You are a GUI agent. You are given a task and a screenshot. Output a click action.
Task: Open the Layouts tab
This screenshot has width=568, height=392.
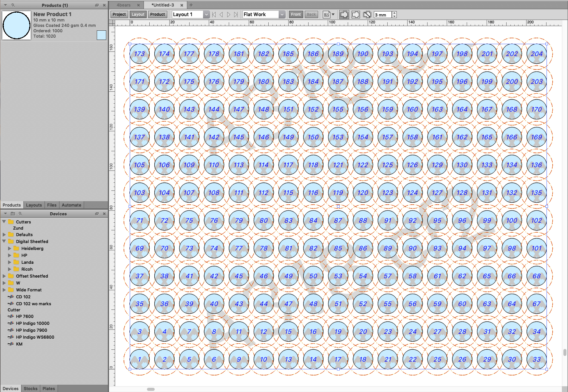pos(34,205)
